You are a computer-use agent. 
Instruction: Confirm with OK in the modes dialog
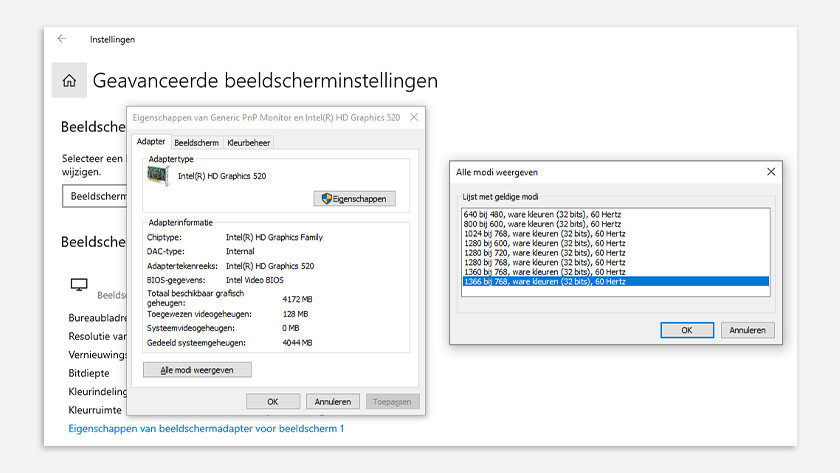point(686,330)
